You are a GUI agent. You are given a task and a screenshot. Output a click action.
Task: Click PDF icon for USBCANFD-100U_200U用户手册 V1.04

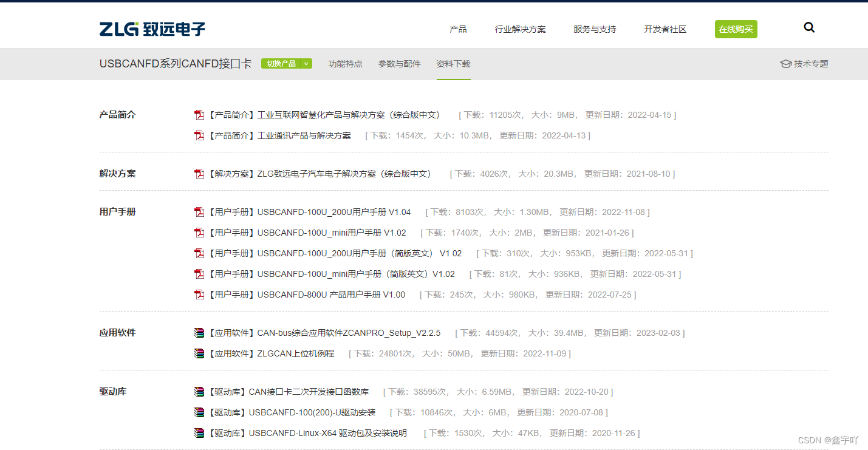[199, 212]
